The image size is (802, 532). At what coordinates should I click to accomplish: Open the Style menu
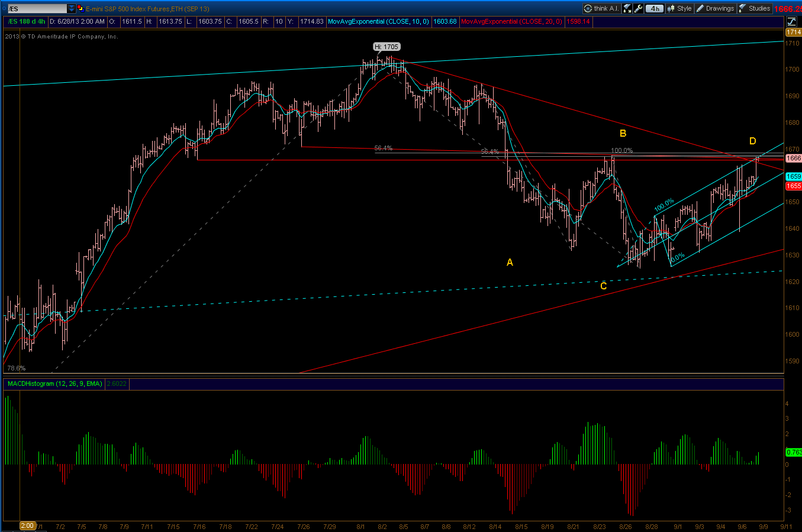coord(679,8)
